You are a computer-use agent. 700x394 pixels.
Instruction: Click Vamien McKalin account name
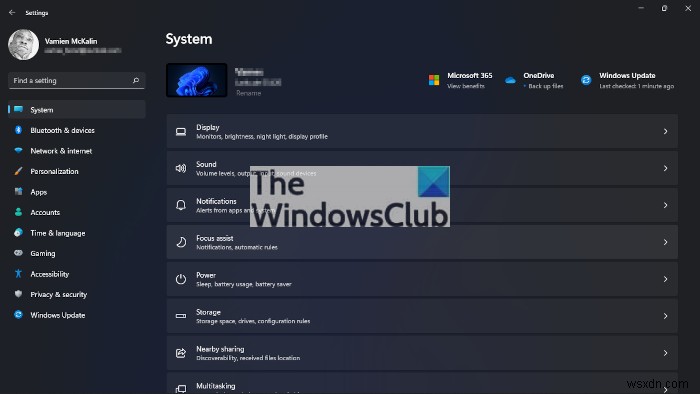71,41
